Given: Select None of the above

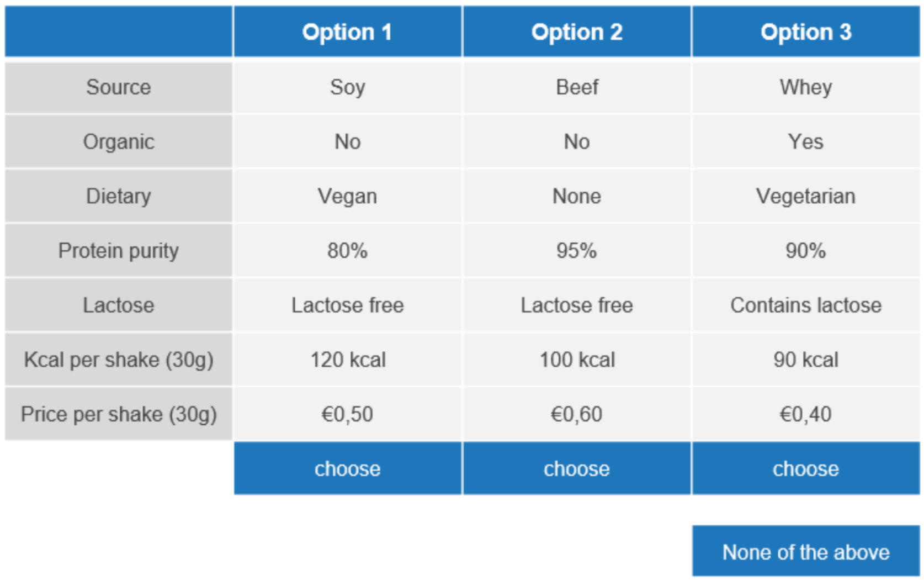Looking at the screenshot, I should pos(806,551).
